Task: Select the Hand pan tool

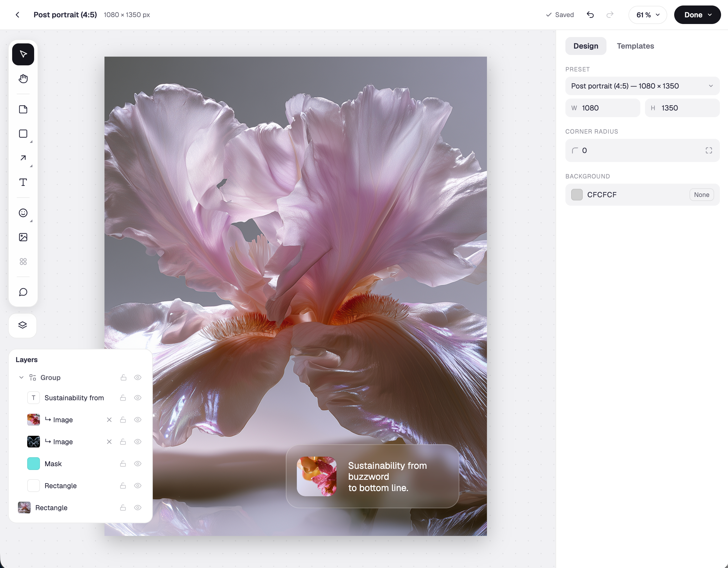Action: (x=23, y=79)
